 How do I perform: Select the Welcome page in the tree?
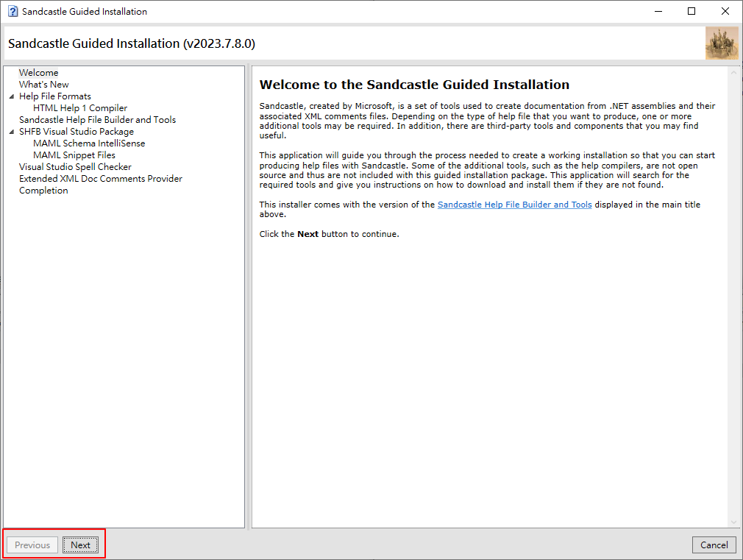tap(38, 73)
